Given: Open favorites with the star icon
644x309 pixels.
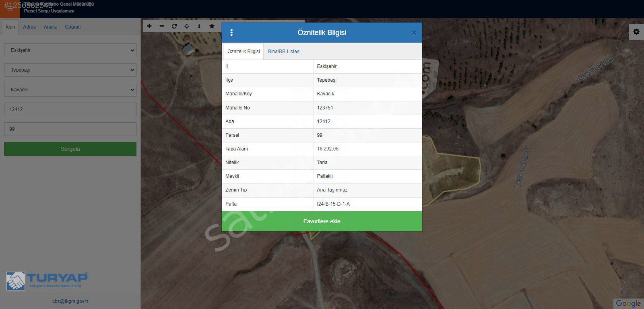Looking at the screenshot, I should (212, 26).
